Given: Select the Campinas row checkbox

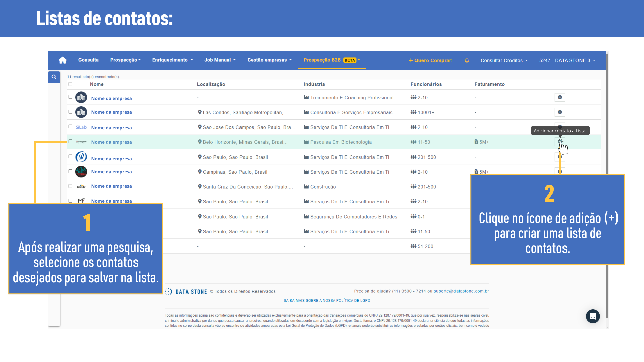Looking at the screenshot, I should tap(70, 171).
